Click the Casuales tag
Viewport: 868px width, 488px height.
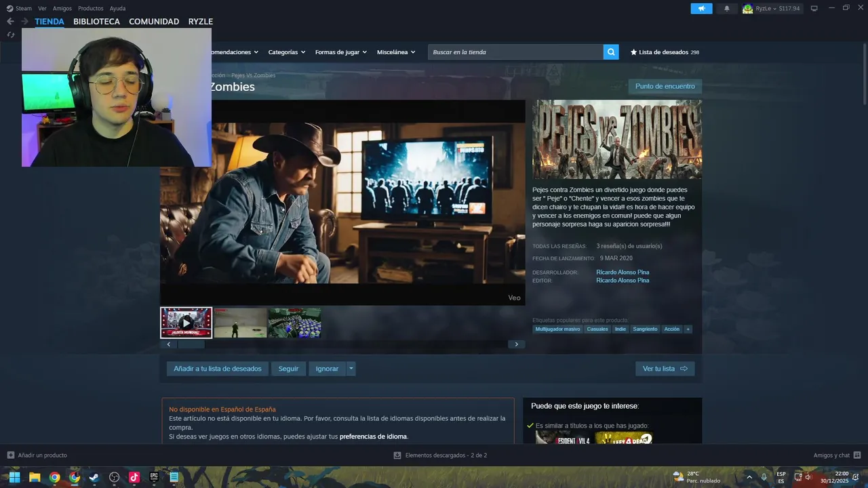point(597,329)
